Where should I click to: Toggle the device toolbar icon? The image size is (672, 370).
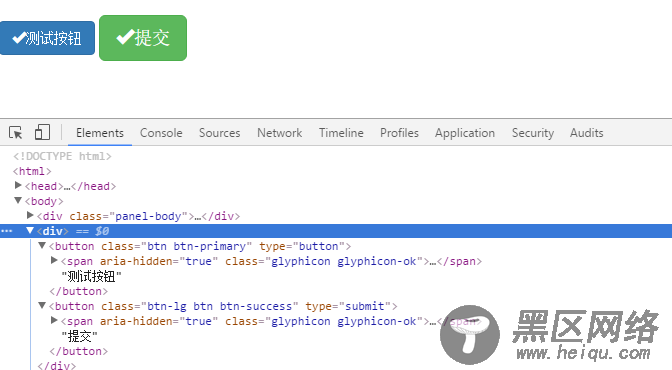pyautogui.click(x=42, y=132)
